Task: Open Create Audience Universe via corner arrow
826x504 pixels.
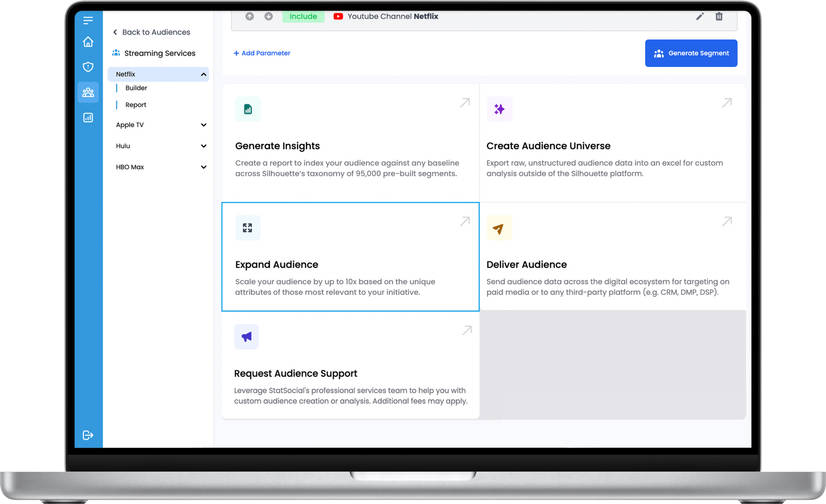Action: click(727, 103)
